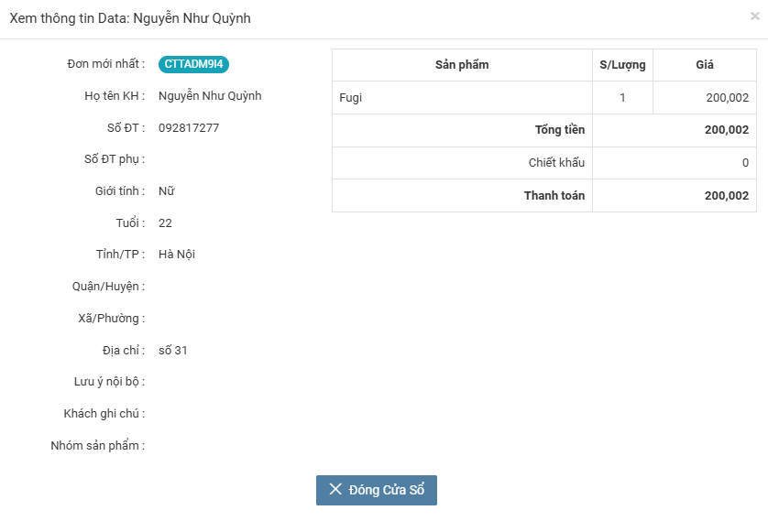The width and height of the screenshot is (768, 532).
Task: Click the Đơn mới nhất field label
Action: (105, 64)
